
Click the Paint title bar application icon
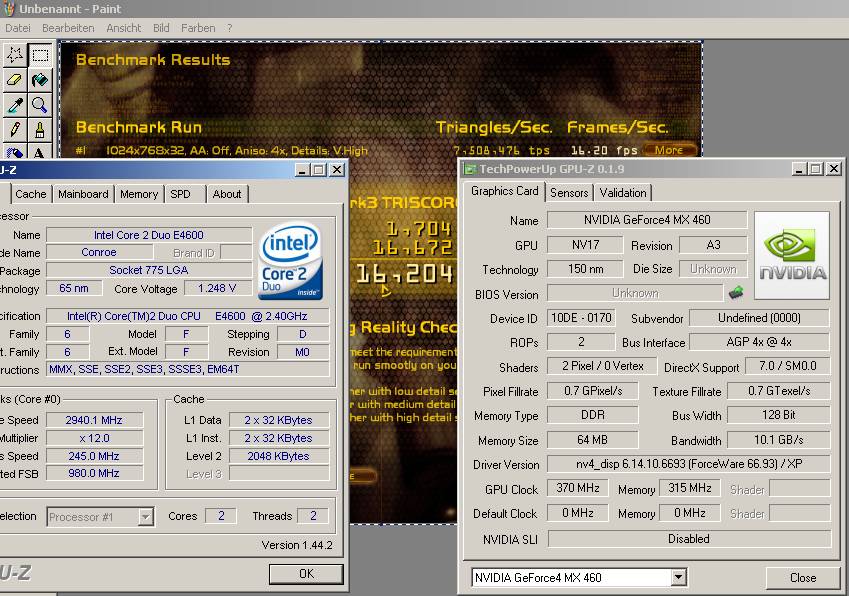[x=9, y=9]
